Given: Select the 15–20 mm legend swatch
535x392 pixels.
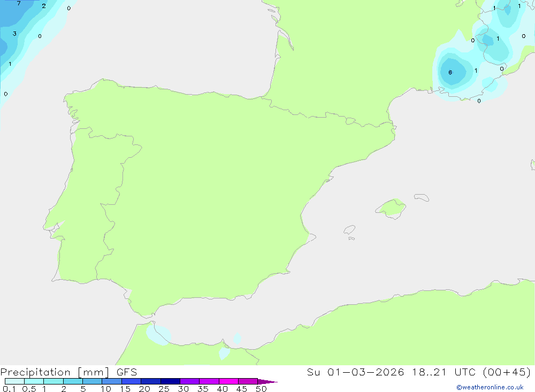Looking at the screenshot, I should pos(132,381).
